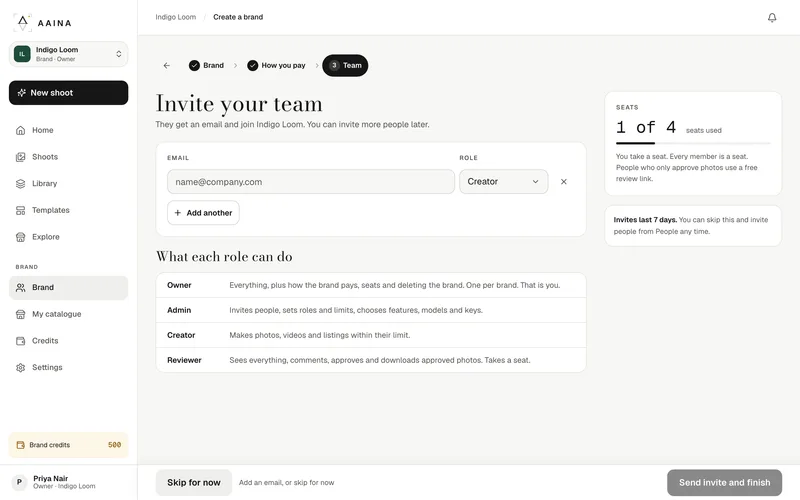The width and height of the screenshot is (800, 500).
Task: Click the checkmark on How you pay step
Action: tap(253, 65)
